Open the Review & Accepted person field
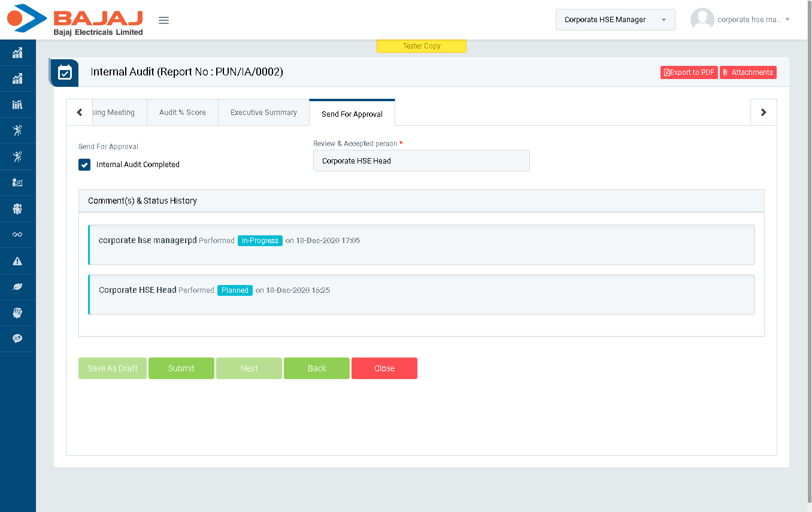The height and width of the screenshot is (512, 812). click(421, 160)
